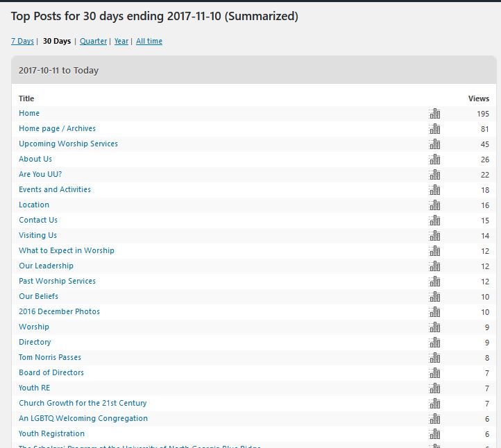This screenshot has width=501, height=448.
Task: Open Past Worship Services link
Action: 57,282
